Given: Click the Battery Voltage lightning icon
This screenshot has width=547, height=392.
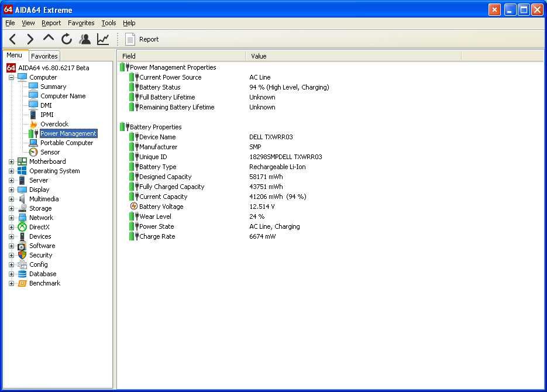Looking at the screenshot, I should coord(134,207).
